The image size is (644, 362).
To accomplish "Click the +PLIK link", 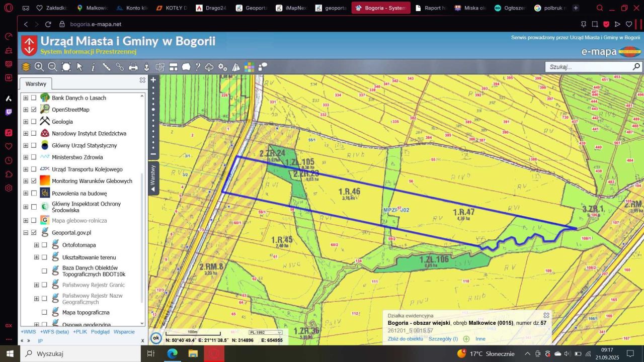I will click(80, 332).
